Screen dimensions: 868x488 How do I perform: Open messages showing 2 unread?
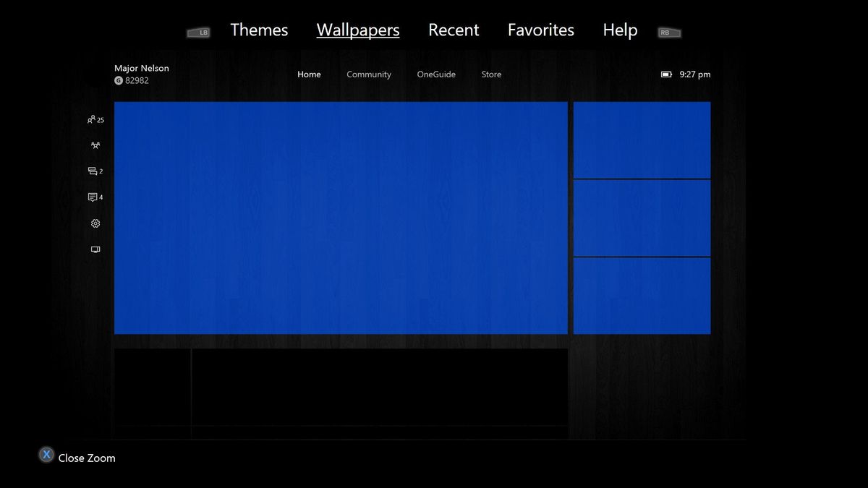(x=95, y=171)
